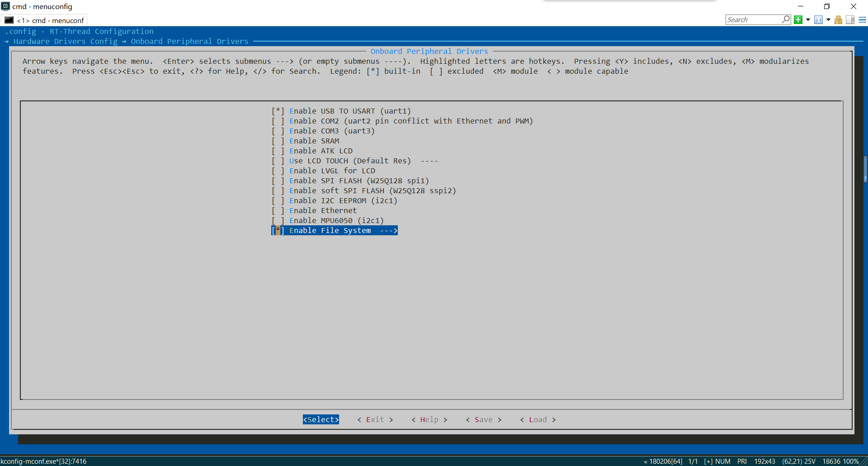Click the <Select> button

coord(321,419)
